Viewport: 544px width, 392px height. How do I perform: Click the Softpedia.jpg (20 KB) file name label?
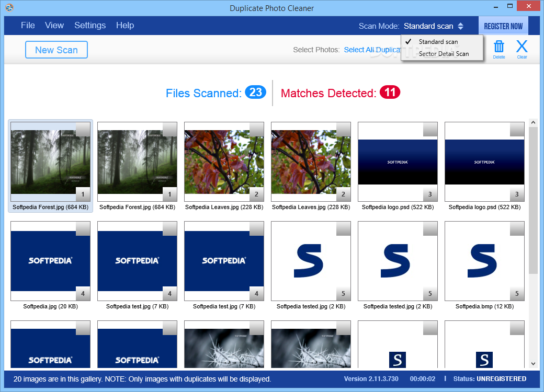click(50, 306)
